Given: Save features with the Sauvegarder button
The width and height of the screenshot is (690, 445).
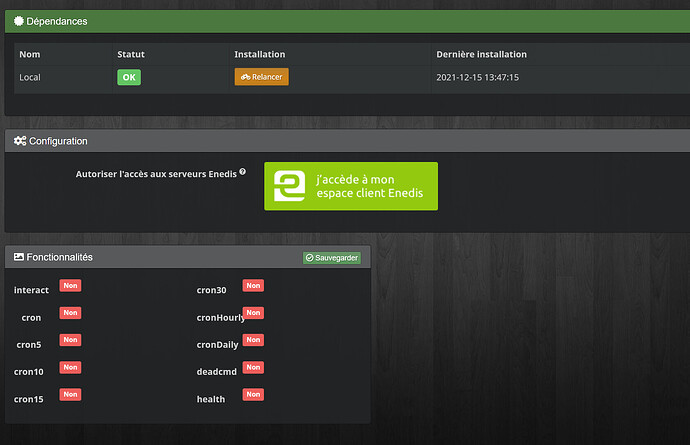Looking at the screenshot, I should pyautogui.click(x=332, y=258).
